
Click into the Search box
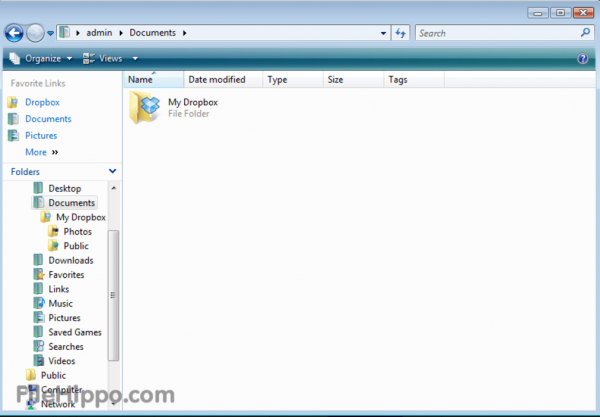click(x=504, y=33)
